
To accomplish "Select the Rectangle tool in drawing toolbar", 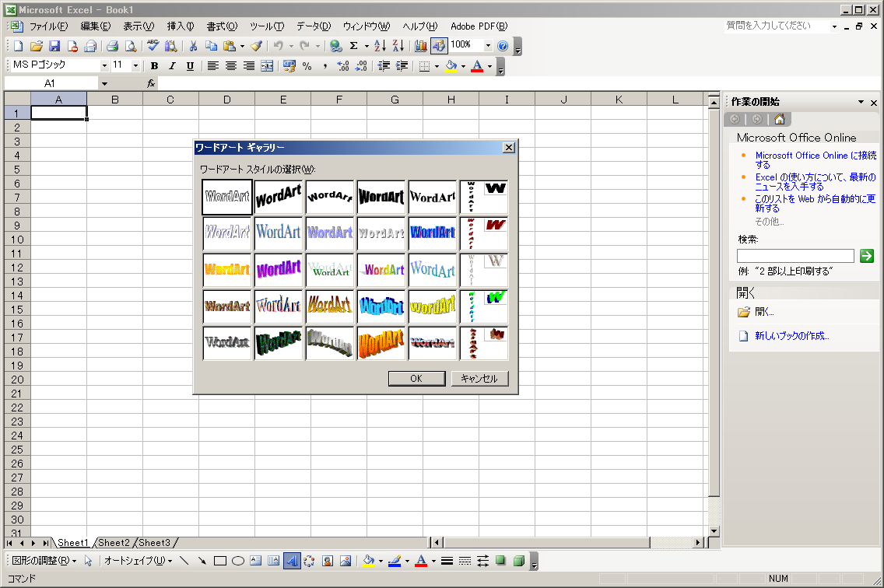I will (x=220, y=561).
